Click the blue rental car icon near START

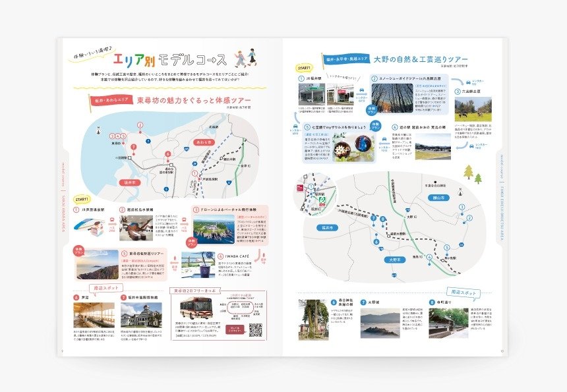coord(360,89)
